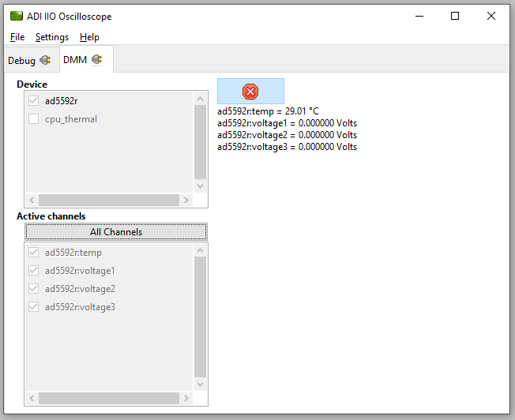Open the Settings menu

(52, 37)
